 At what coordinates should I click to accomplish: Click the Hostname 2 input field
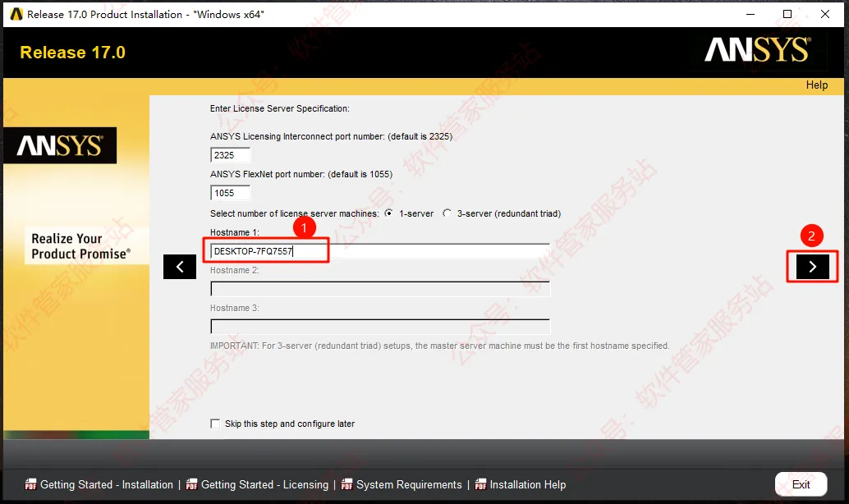pos(380,289)
